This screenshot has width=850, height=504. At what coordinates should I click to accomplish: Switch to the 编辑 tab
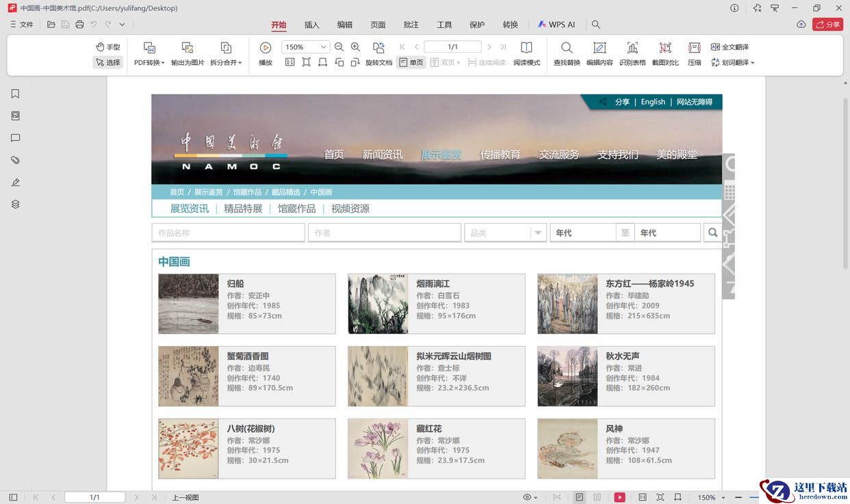click(x=345, y=25)
